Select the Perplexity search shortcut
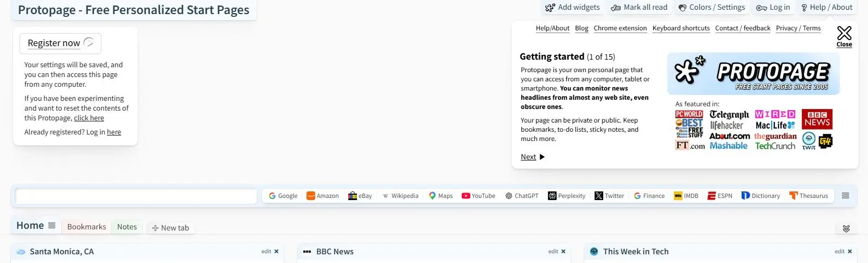 point(566,196)
